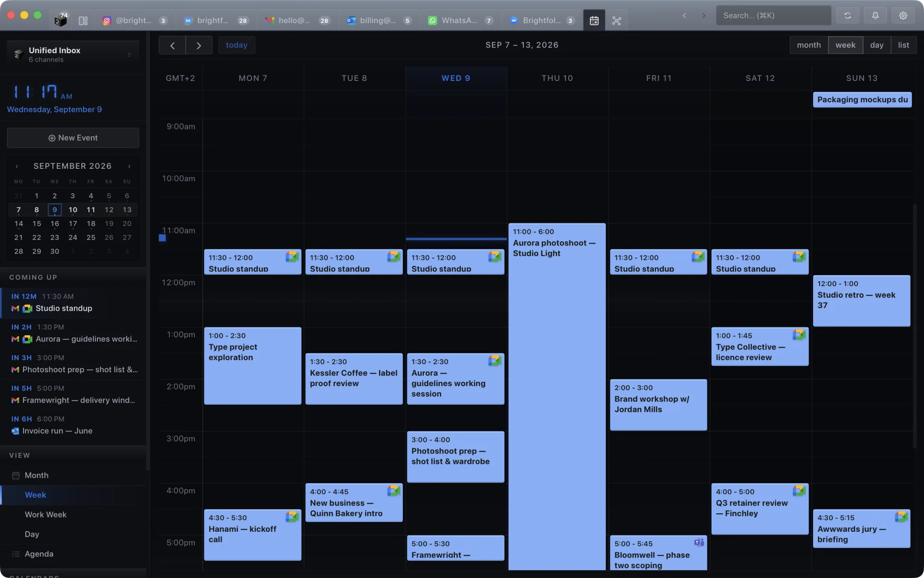Open the settings gear icon
Viewport: 924px width, 578px height.
903,16
